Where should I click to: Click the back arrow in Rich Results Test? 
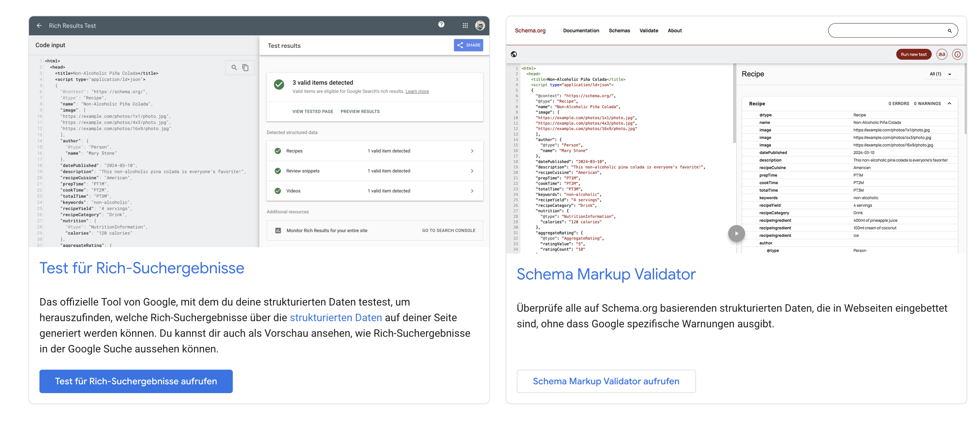39,25
